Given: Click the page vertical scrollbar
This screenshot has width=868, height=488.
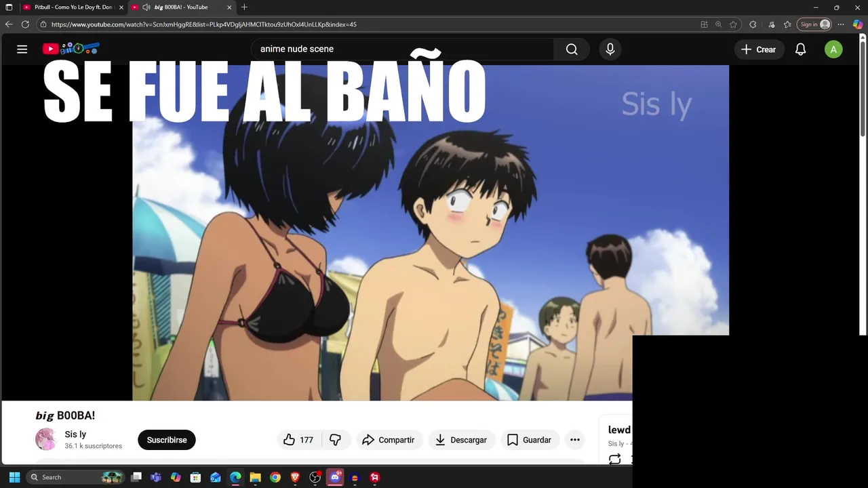Looking at the screenshot, I should coord(863,88).
